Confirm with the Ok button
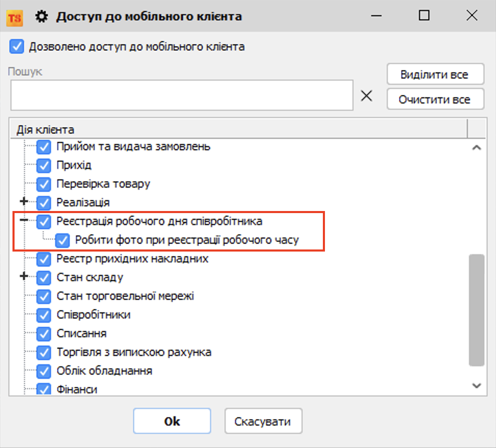496x448 pixels. point(172,421)
